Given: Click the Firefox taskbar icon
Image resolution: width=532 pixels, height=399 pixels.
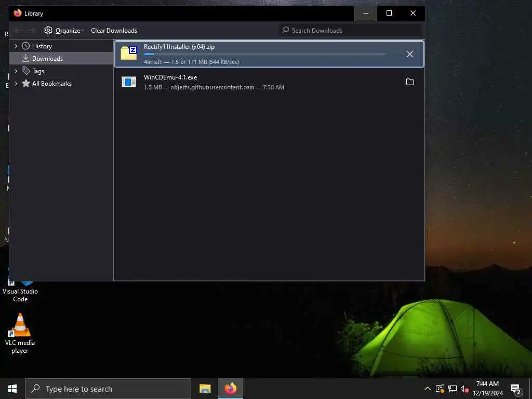Looking at the screenshot, I should (x=231, y=389).
